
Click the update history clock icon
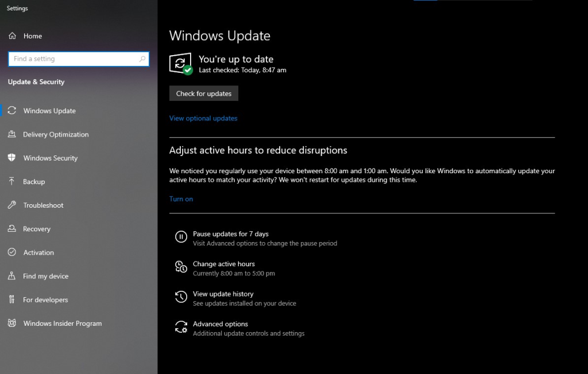point(181,297)
